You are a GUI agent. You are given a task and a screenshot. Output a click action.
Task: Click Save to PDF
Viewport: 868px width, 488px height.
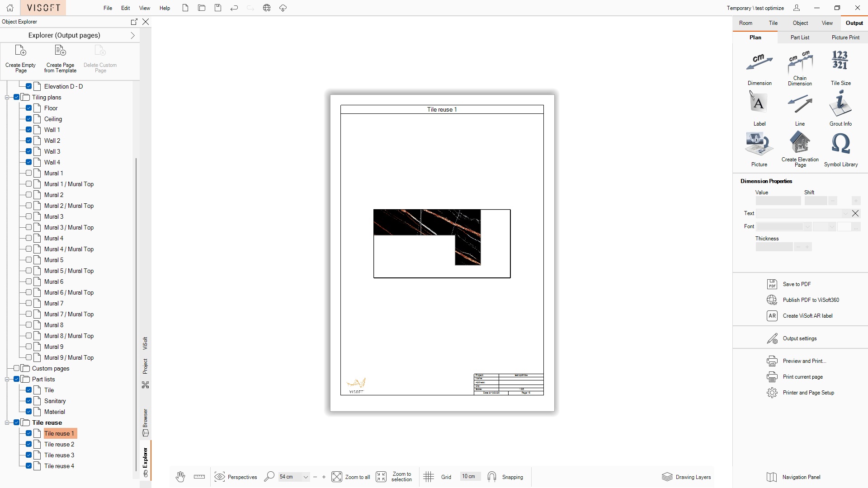tap(796, 284)
